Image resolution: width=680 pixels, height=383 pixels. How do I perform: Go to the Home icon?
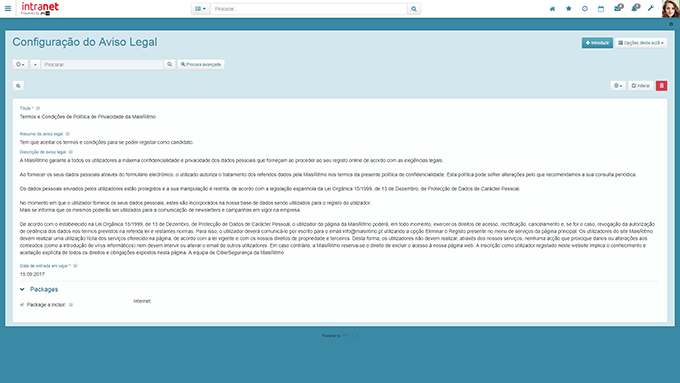[552, 9]
